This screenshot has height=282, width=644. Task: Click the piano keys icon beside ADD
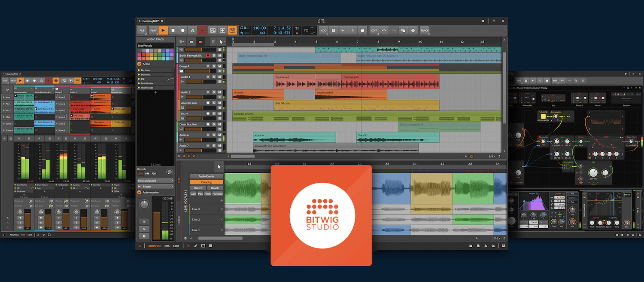coord(333,31)
